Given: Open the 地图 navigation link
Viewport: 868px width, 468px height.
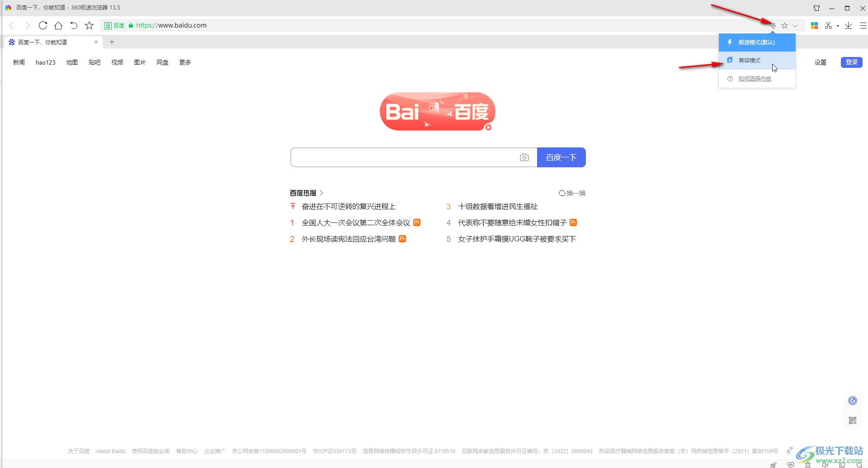Looking at the screenshot, I should (x=72, y=62).
